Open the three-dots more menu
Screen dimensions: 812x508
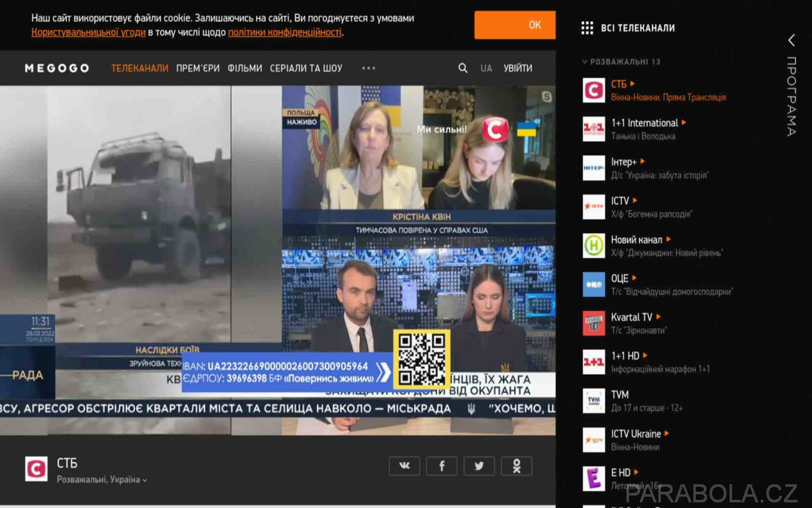point(369,68)
